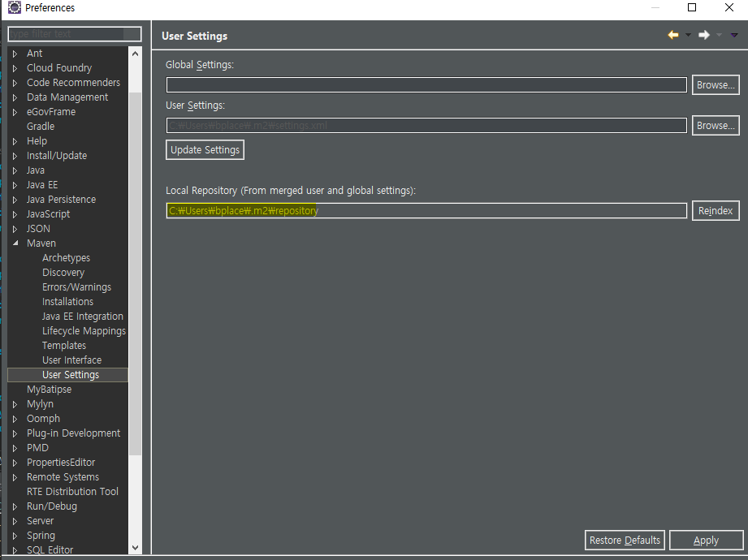Expand the Code Recommenders node

15,83
